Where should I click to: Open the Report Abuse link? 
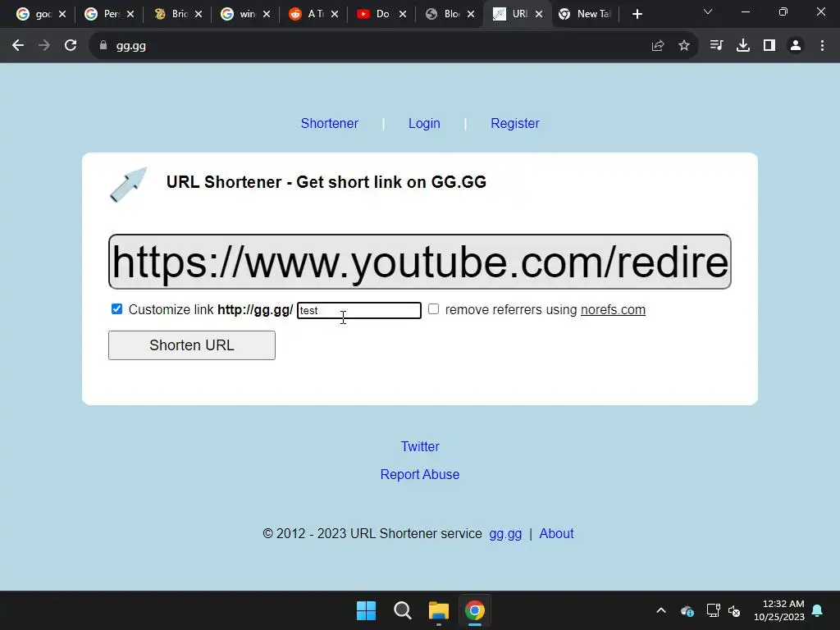click(420, 474)
